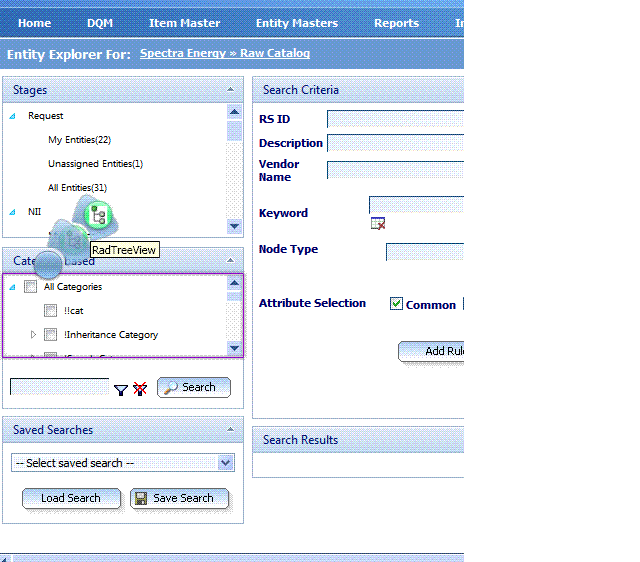Collapse the Request stage tree node
This screenshot has height=562, width=640.
tap(13, 116)
